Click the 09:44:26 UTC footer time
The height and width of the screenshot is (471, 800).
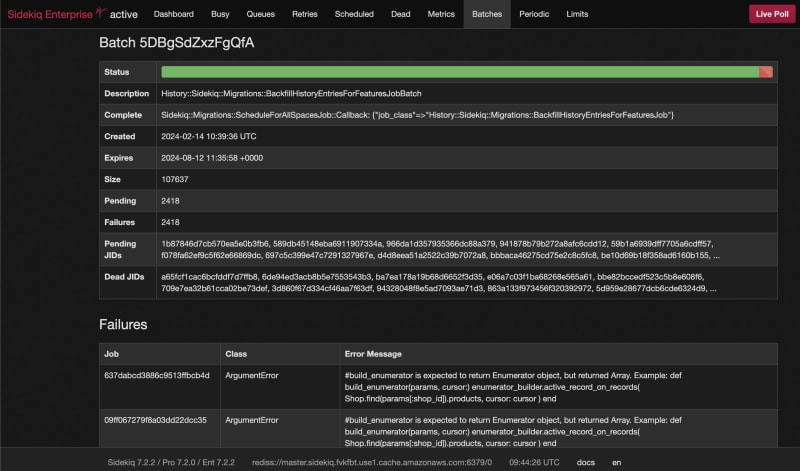click(534, 462)
